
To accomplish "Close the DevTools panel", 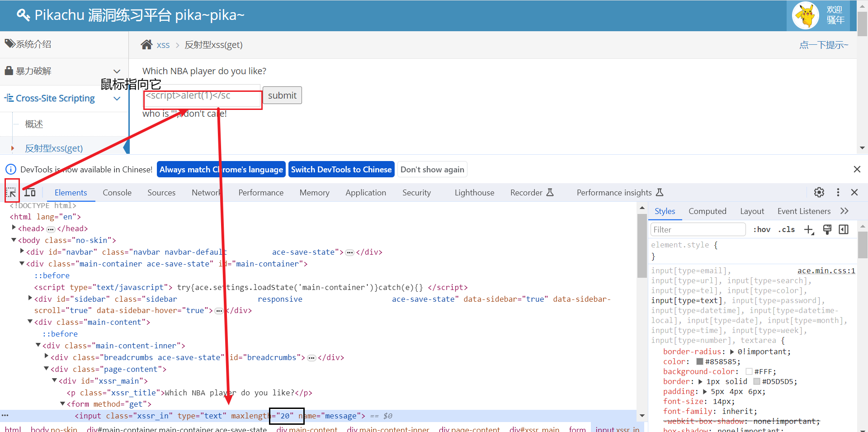I will [854, 192].
